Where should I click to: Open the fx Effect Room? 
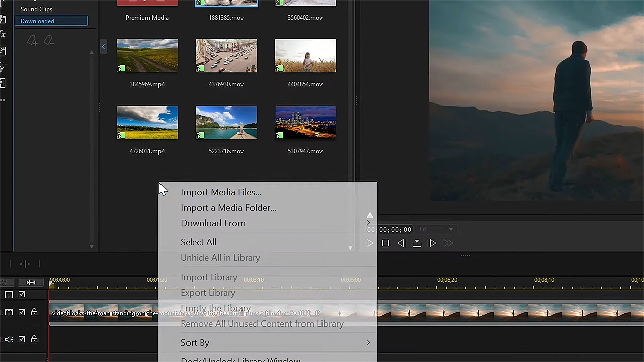coord(3,34)
